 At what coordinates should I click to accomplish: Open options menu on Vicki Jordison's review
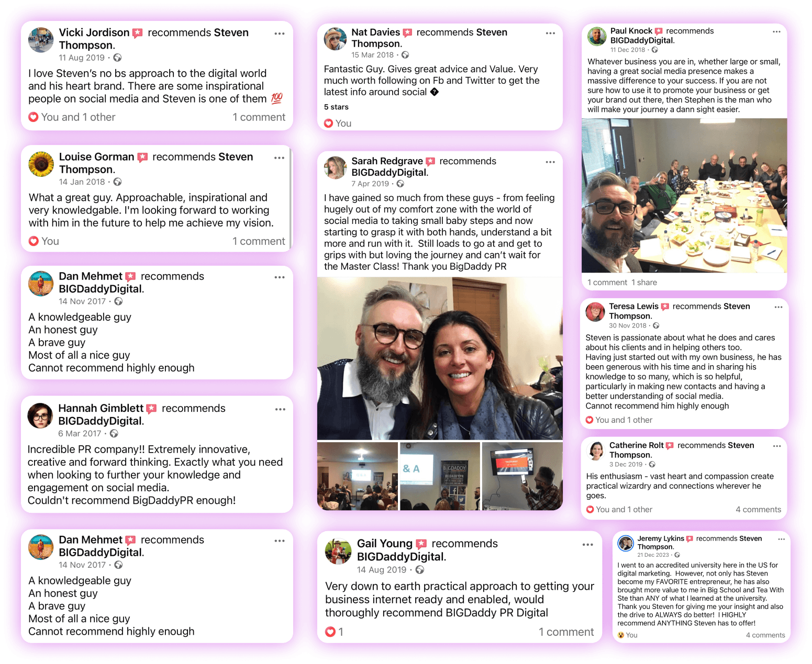[x=280, y=33]
